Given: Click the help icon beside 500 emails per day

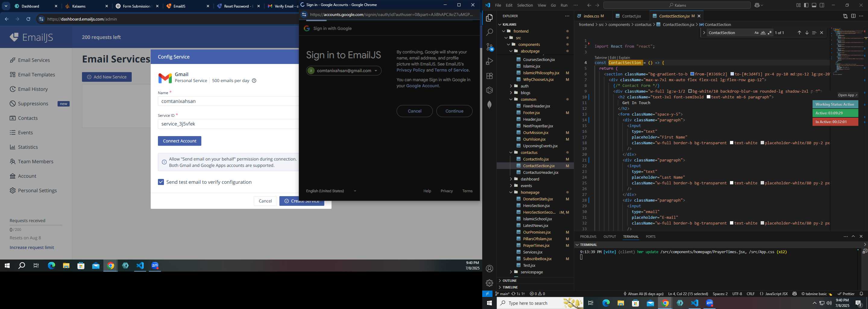Looking at the screenshot, I should [x=254, y=81].
